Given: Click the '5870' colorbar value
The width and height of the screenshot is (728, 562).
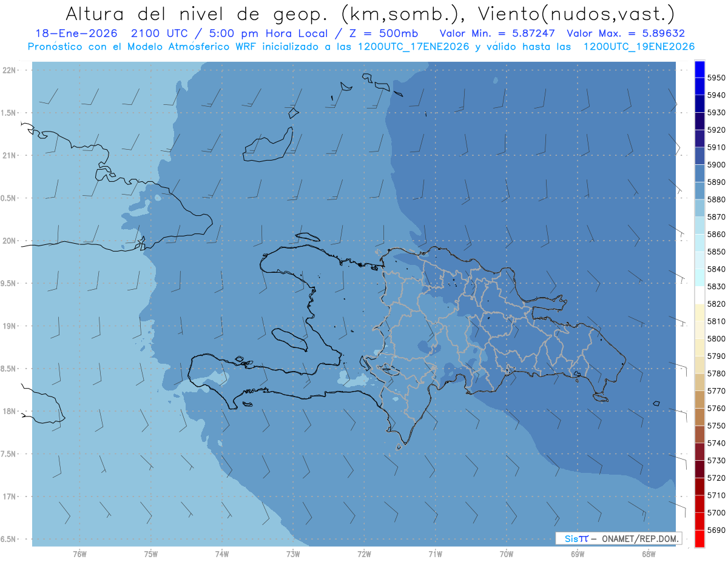Looking at the screenshot, I should 716,217.
